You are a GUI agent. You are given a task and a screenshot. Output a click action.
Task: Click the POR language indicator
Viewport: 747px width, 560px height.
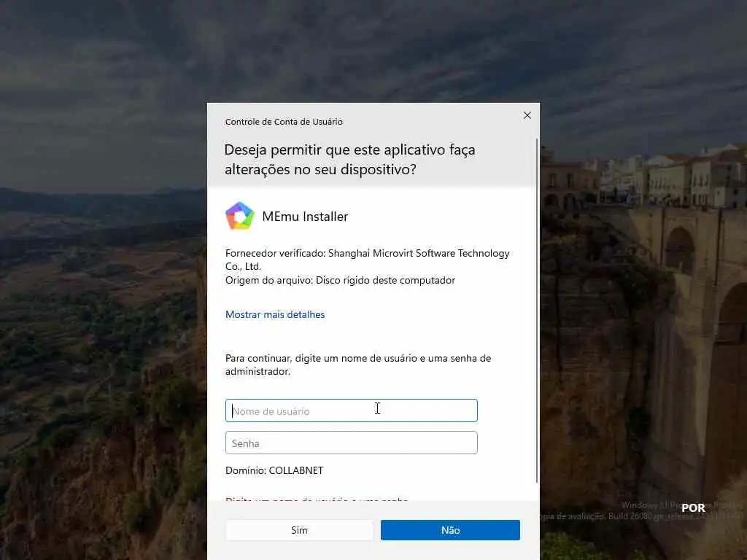coord(693,508)
